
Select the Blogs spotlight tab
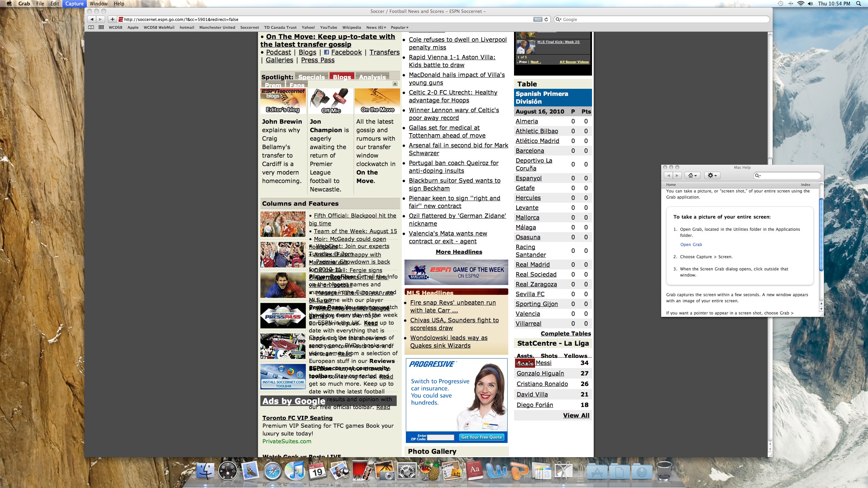342,77
